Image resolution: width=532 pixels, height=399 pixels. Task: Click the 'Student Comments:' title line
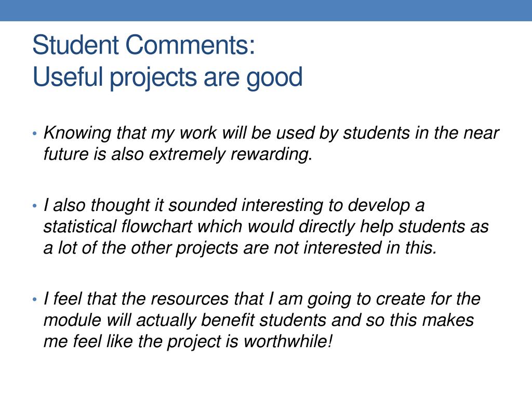pos(143,45)
